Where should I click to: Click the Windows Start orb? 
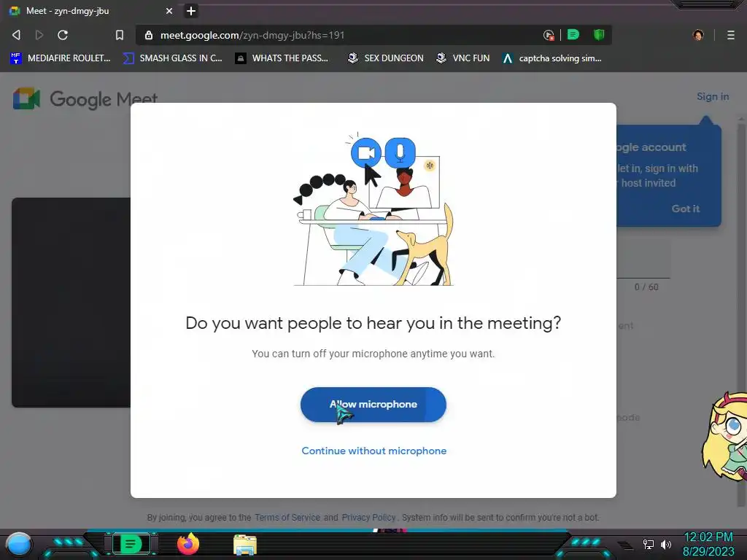(18, 545)
